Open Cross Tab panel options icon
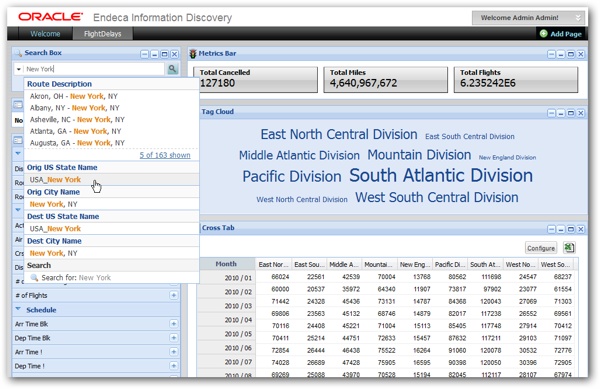 [551, 229]
